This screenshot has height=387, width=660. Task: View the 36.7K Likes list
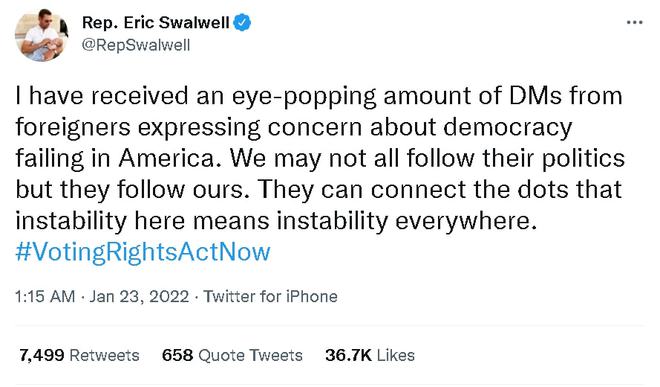click(370, 355)
